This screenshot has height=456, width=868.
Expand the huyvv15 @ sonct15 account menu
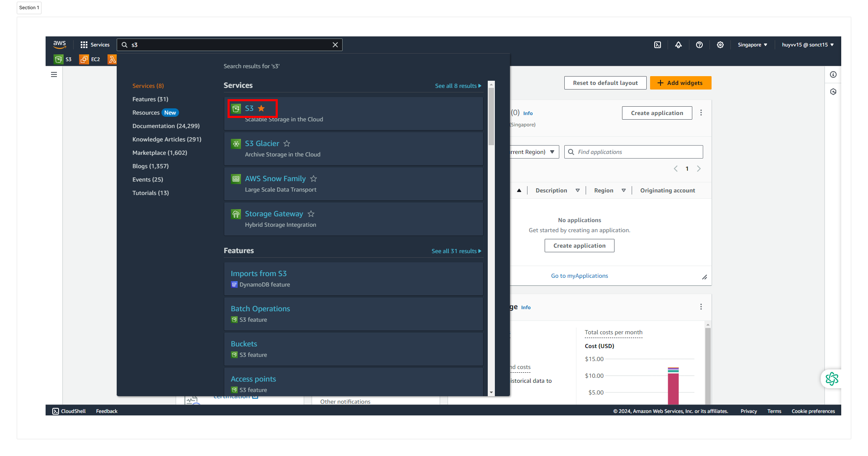(808, 45)
